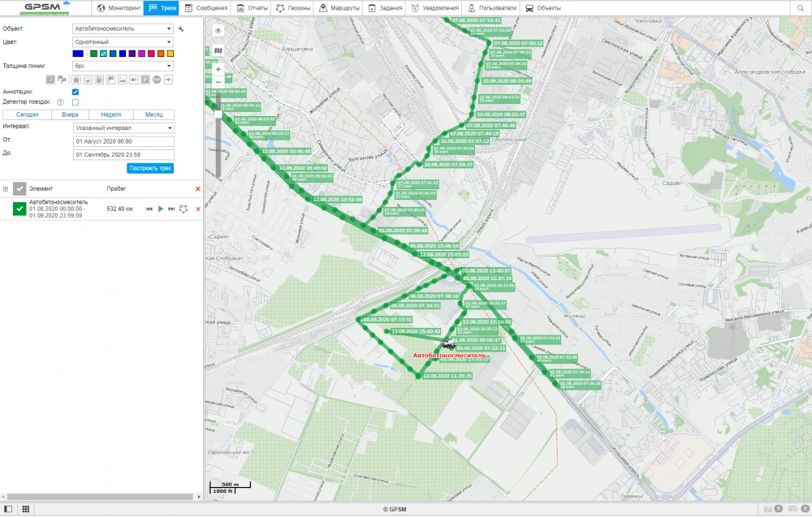Delete the Автобетоносмеситель track from list
This screenshot has width=812, height=518.
[197, 209]
